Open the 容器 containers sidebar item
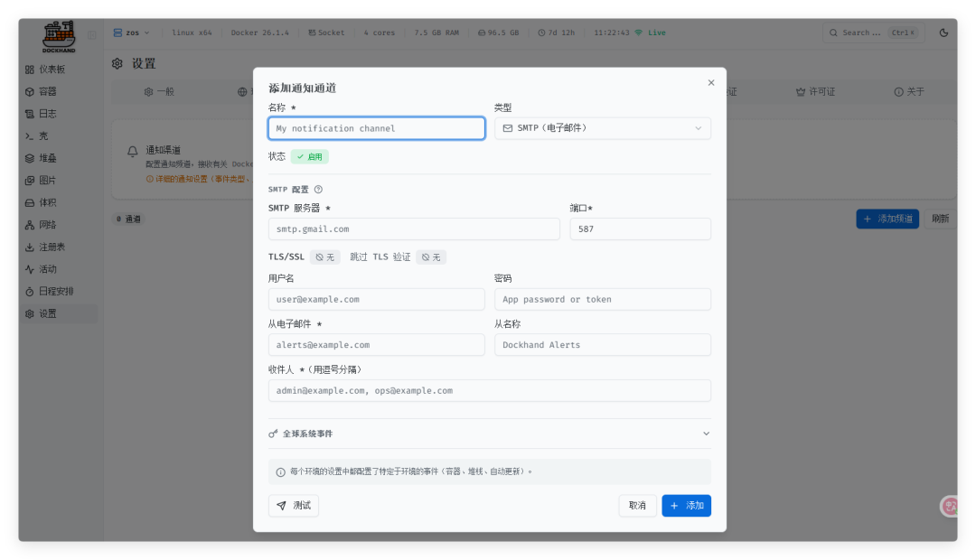The height and width of the screenshot is (560, 976). 59,91
